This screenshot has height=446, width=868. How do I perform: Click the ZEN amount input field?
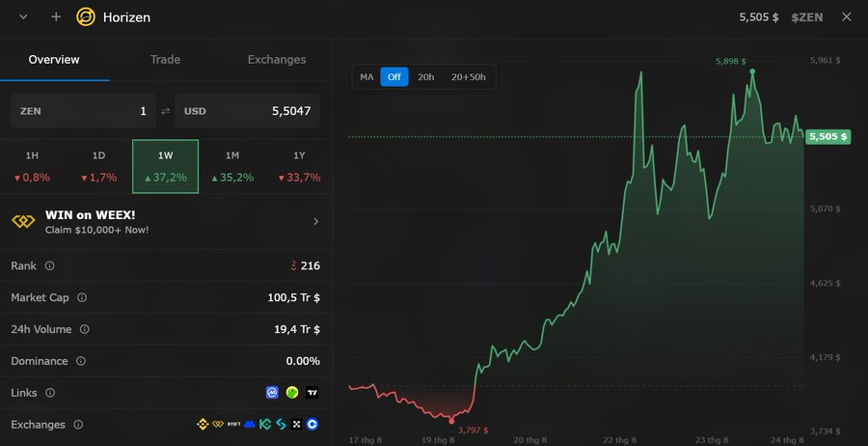[x=82, y=111]
